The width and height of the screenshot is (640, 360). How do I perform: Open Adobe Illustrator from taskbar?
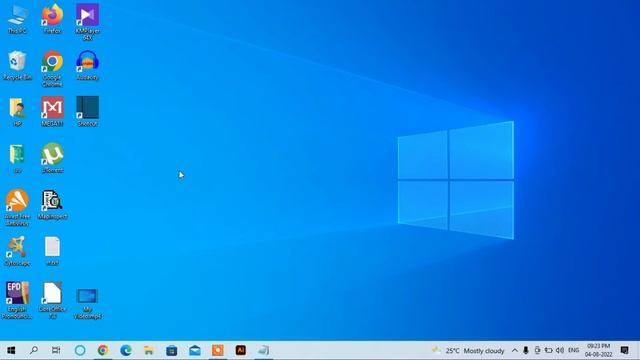pyautogui.click(x=241, y=350)
